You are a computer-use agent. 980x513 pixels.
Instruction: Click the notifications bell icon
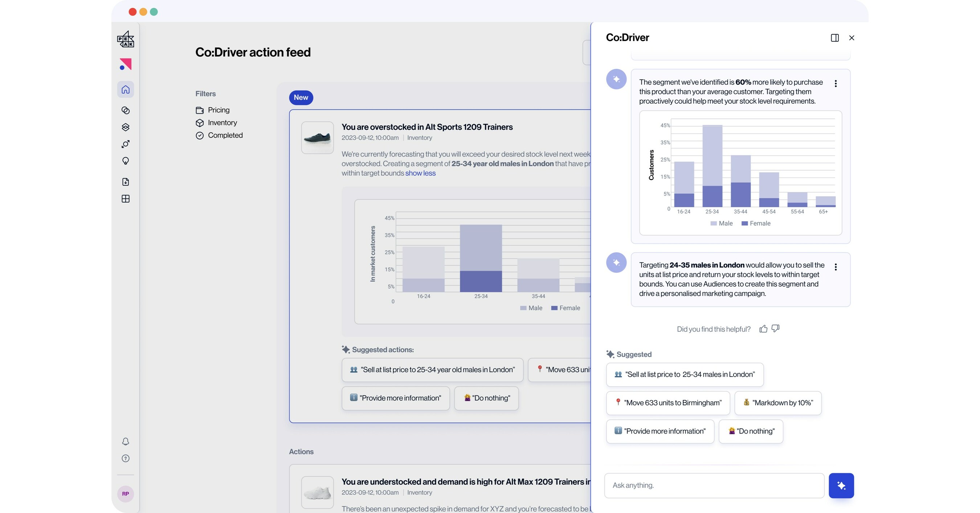tap(126, 442)
